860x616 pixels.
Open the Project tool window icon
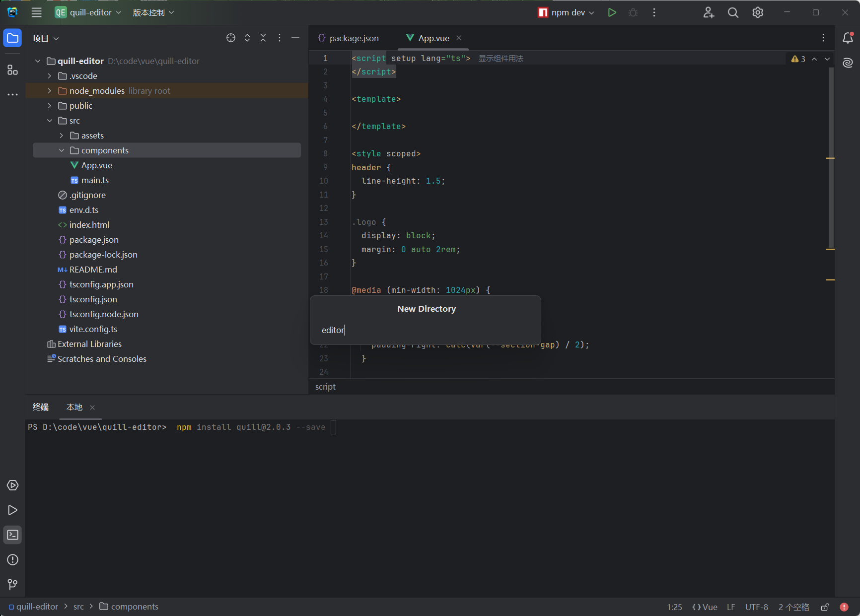coord(12,38)
